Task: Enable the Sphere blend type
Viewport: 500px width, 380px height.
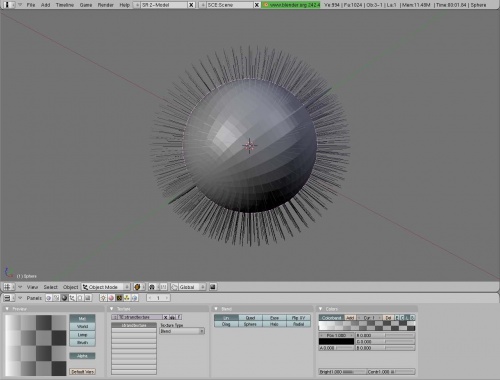Action: [250, 324]
